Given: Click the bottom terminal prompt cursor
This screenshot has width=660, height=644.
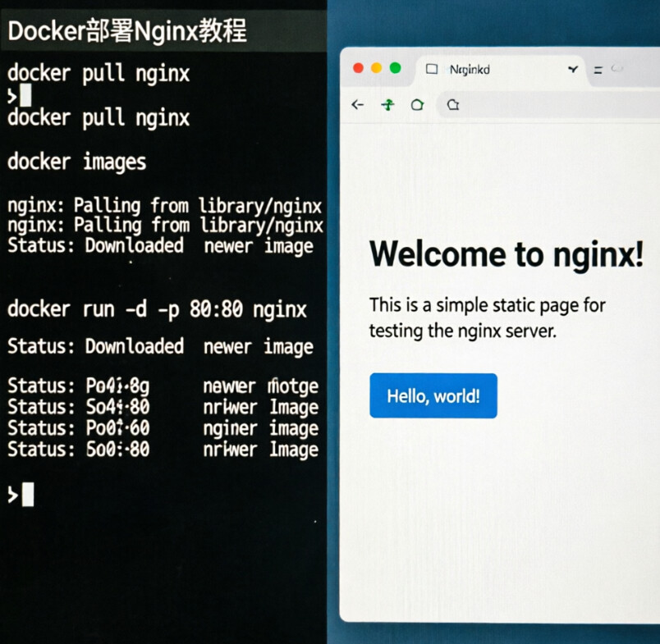Looking at the screenshot, I should tap(28, 495).
